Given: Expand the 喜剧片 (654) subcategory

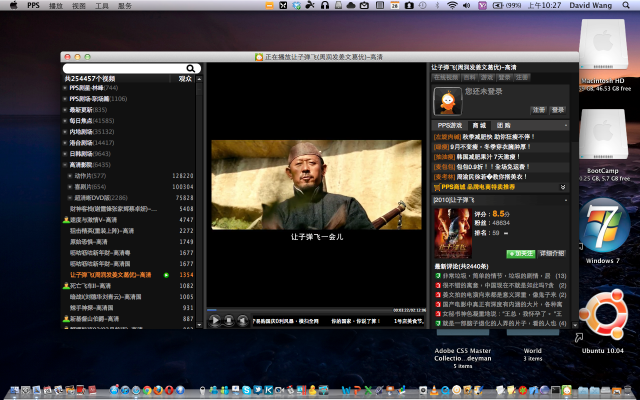Looking at the screenshot, I should 70,187.
